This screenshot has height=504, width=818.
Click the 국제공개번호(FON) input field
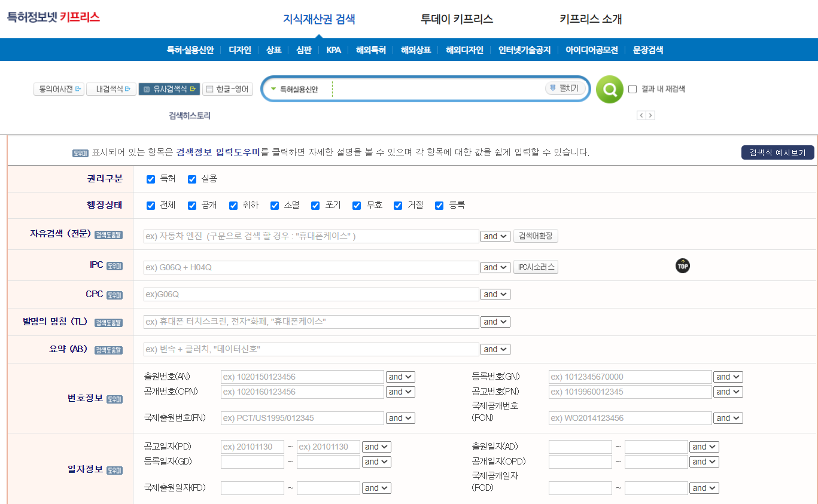click(630, 418)
